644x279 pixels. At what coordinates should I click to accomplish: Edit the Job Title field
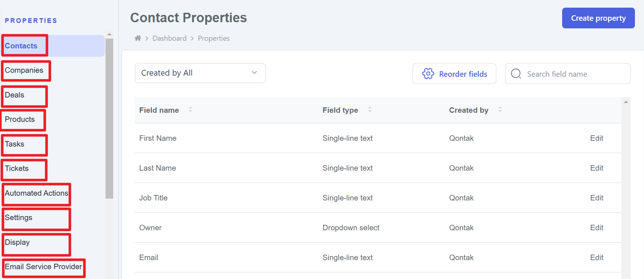click(x=597, y=198)
